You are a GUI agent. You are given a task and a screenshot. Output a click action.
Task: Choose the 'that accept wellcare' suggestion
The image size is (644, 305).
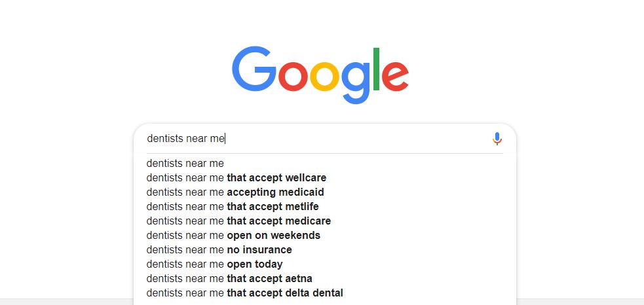pos(324,178)
